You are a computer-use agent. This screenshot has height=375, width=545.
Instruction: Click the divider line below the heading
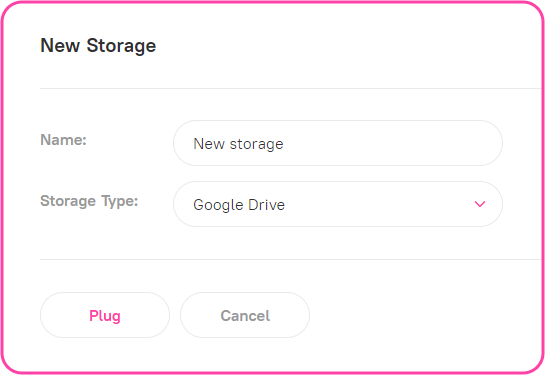coord(291,89)
